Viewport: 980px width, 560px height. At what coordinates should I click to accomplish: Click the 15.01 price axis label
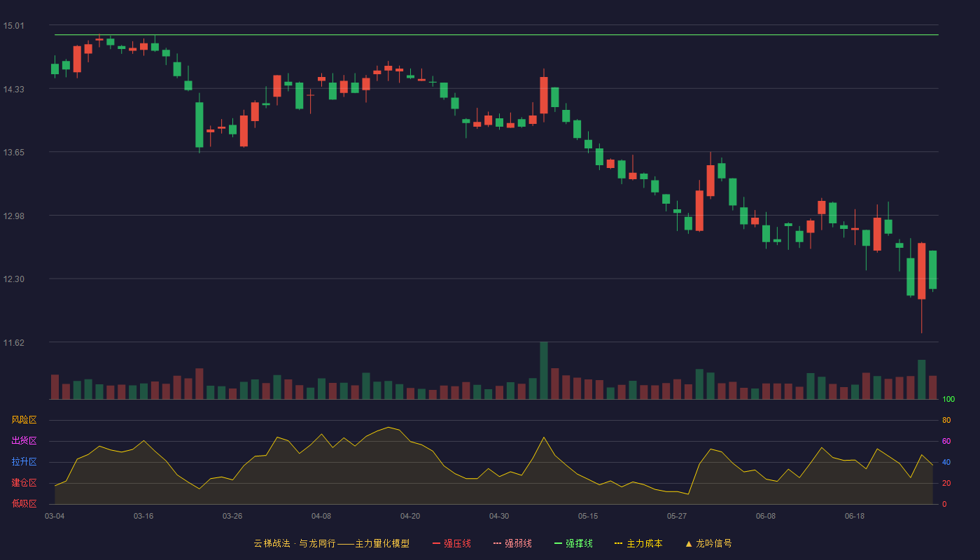(13, 26)
